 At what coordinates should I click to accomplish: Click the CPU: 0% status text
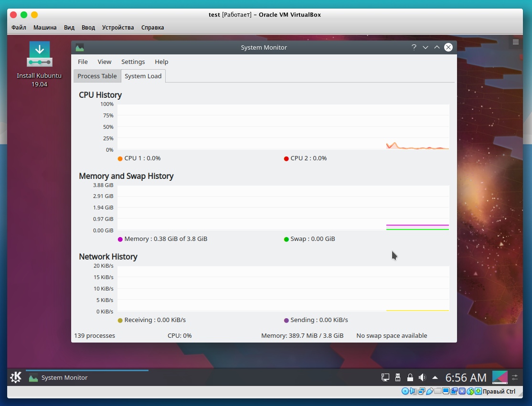pyautogui.click(x=180, y=335)
